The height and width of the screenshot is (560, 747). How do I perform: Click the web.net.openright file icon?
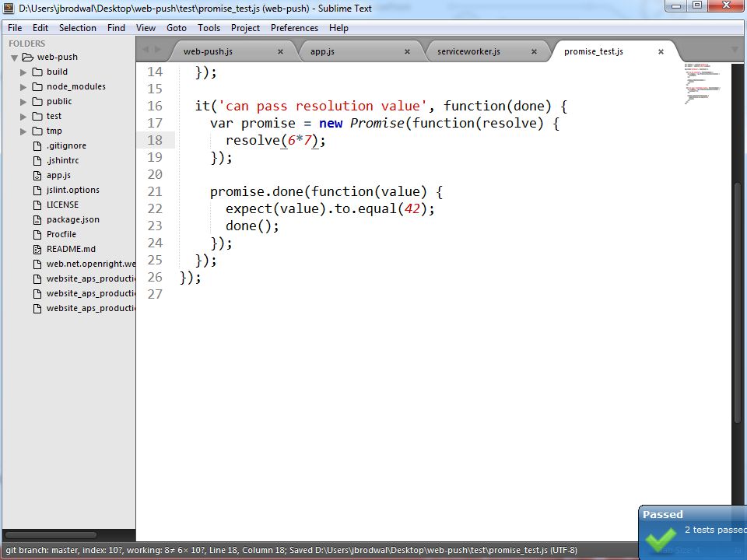click(x=37, y=264)
